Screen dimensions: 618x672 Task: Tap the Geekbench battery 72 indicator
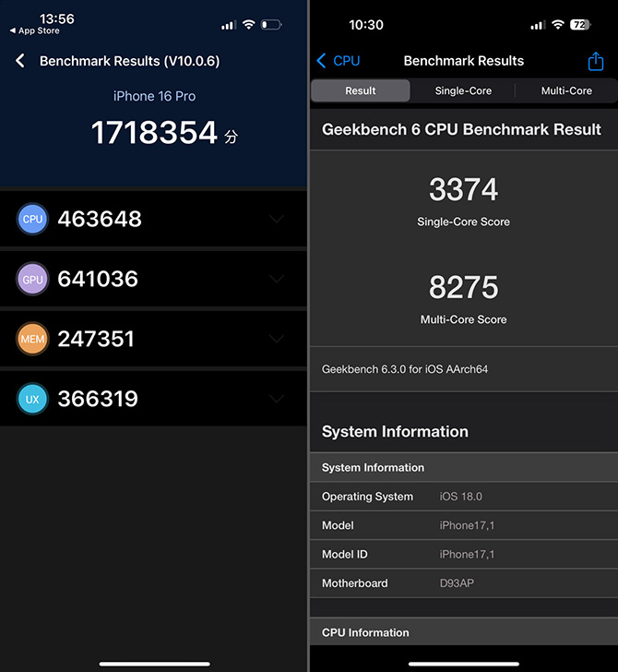click(x=580, y=25)
